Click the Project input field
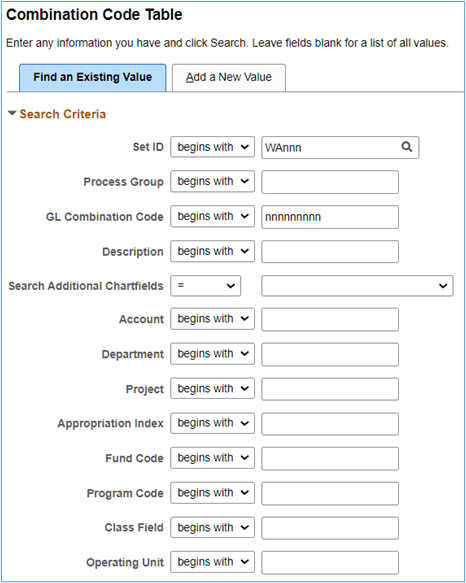Viewport: 466px width, 583px height. tap(330, 389)
